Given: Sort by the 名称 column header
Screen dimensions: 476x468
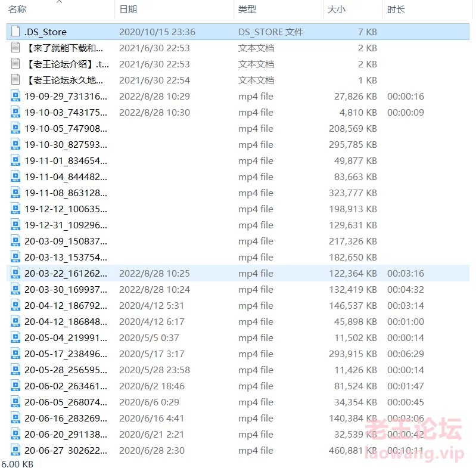Looking at the screenshot, I should [x=17, y=10].
